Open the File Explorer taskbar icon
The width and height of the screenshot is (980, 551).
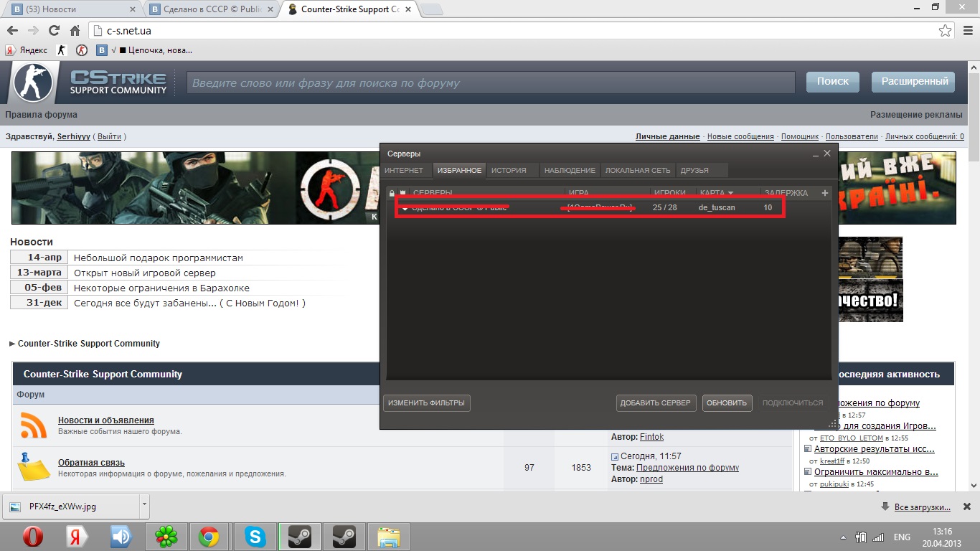[390, 537]
